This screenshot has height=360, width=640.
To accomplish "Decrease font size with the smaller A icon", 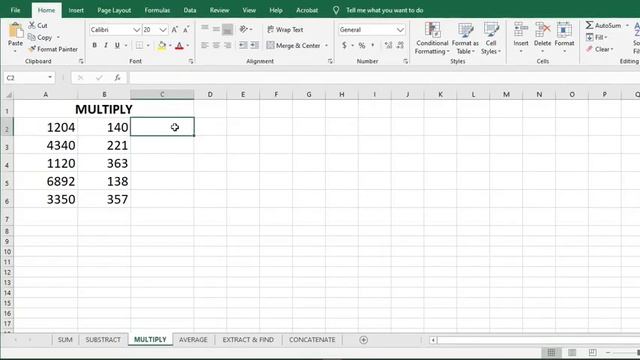I will pyautogui.click(x=186, y=30).
